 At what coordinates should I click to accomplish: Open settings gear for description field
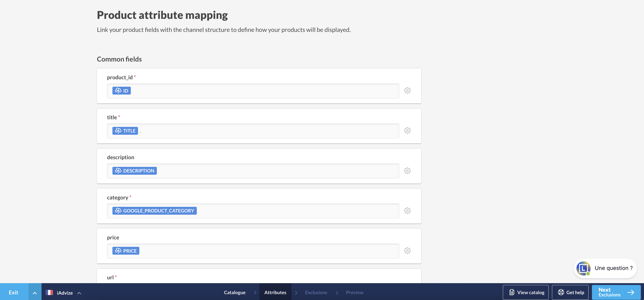point(407,171)
